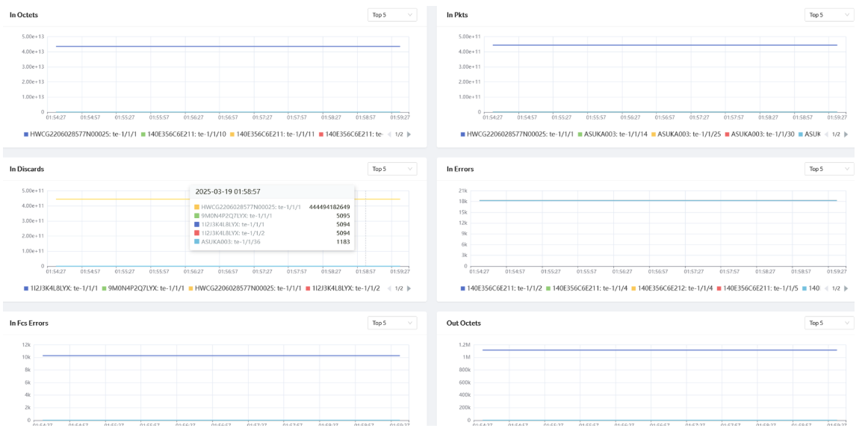Click previous legend arrow in In Discards
The height and width of the screenshot is (434, 868).
[388, 288]
